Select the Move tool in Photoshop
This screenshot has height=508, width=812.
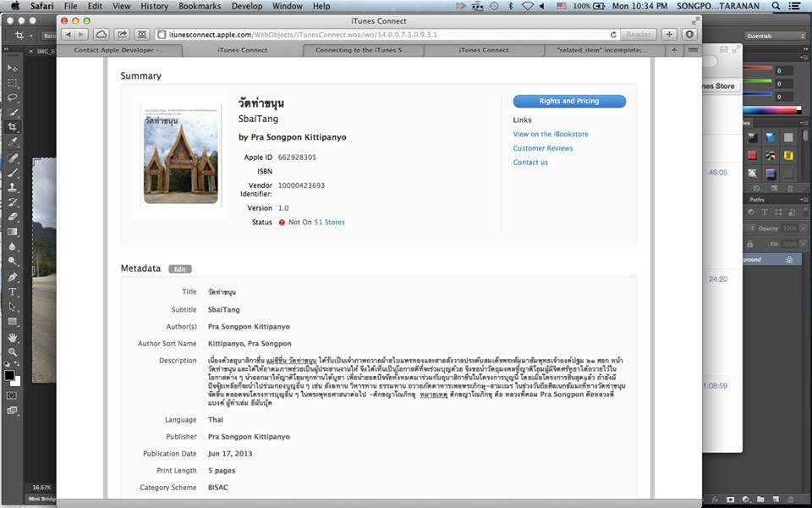click(x=13, y=68)
